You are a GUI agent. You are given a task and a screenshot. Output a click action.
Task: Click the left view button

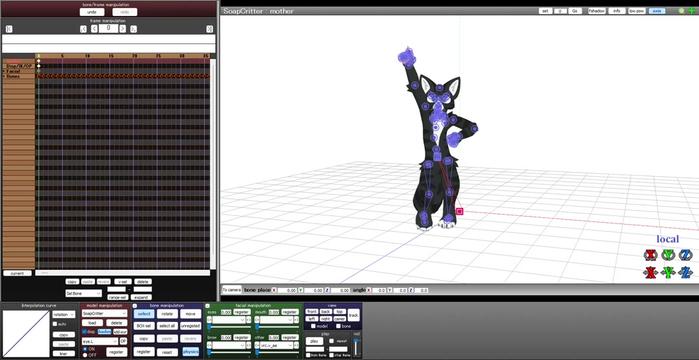(312, 319)
